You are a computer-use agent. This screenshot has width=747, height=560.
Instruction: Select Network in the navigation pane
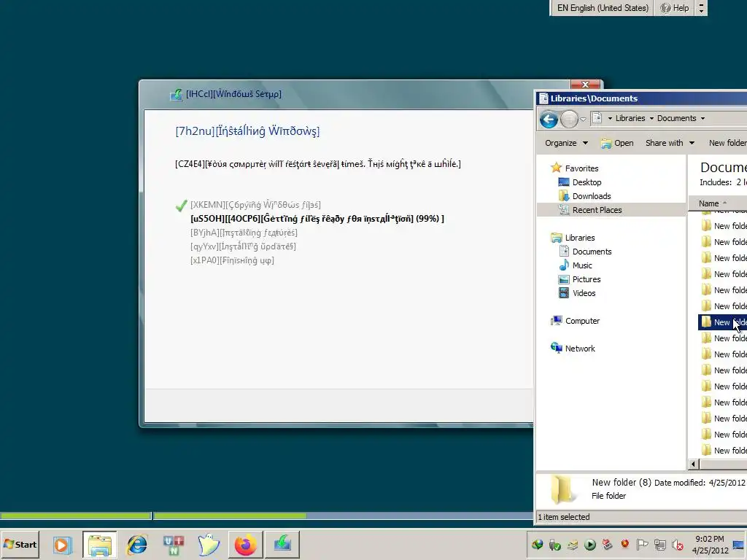pos(573,349)
